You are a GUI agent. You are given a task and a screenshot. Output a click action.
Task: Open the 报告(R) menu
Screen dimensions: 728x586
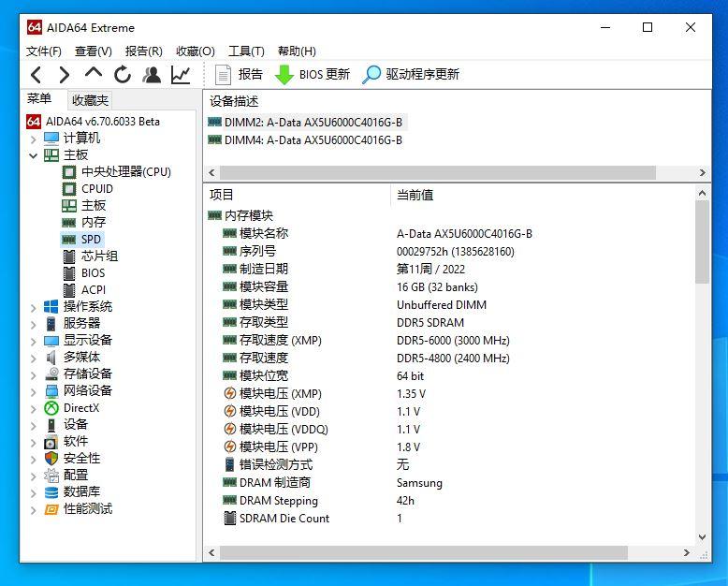(144, 51)
